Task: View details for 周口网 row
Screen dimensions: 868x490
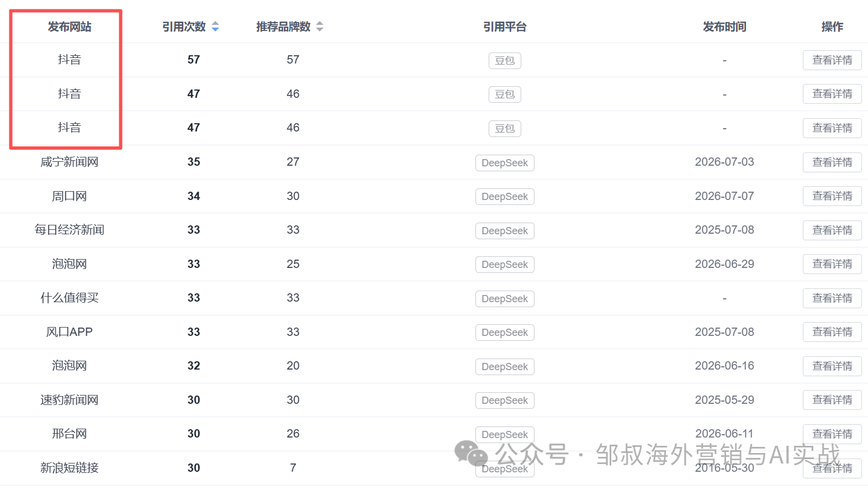Action: click(832, 196)
